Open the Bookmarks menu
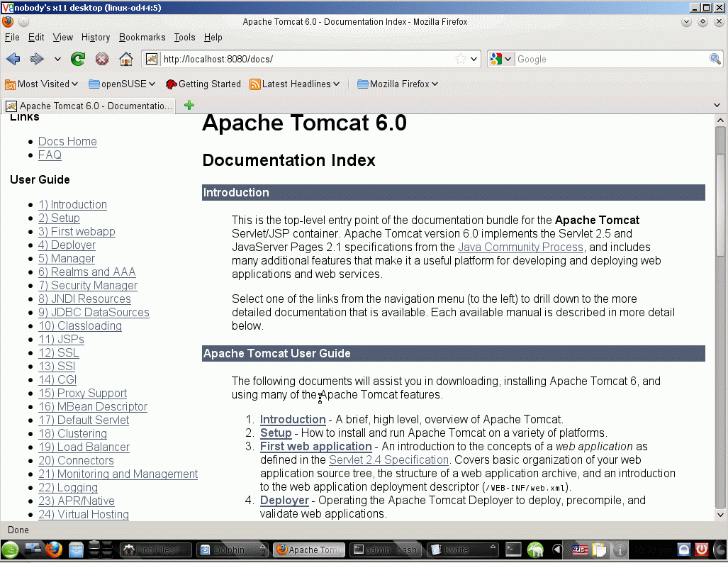 point(142,37)
